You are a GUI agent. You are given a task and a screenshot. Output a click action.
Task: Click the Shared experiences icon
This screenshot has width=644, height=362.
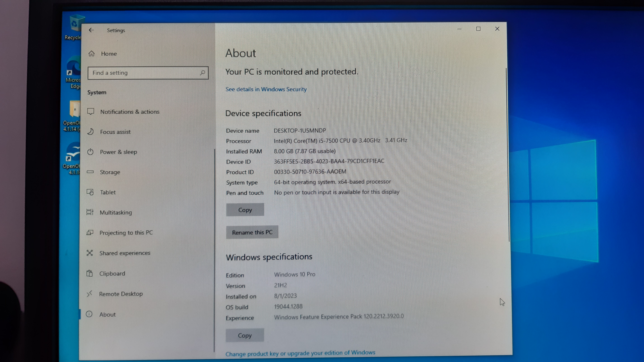[89, 253]
